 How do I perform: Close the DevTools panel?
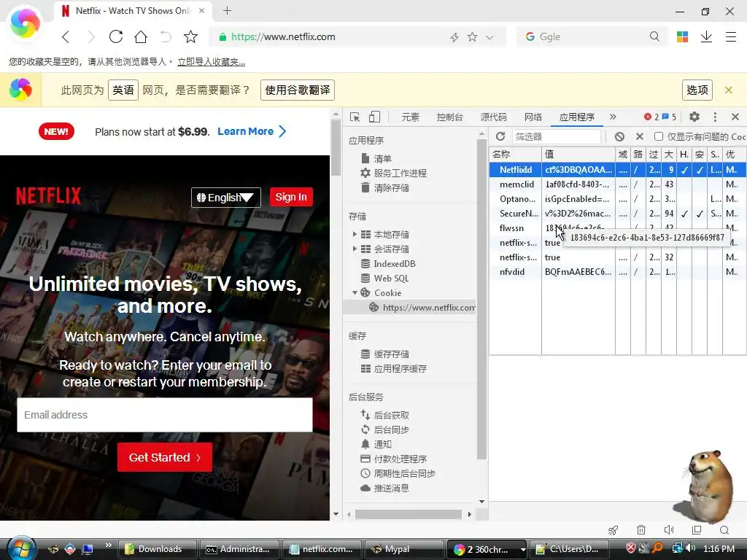click(x=735, y=117)
